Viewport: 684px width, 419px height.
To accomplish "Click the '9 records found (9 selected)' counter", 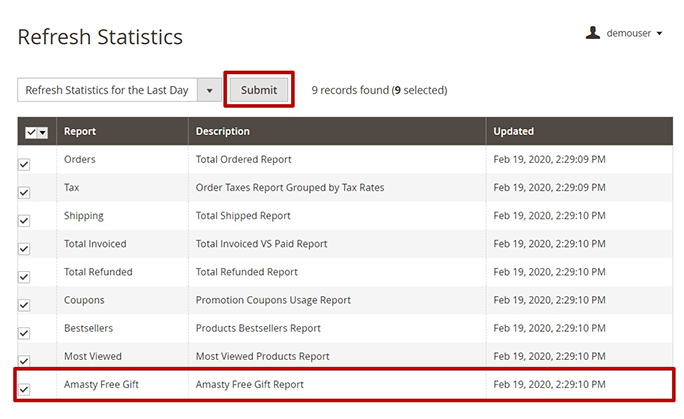I will [380, 90].
